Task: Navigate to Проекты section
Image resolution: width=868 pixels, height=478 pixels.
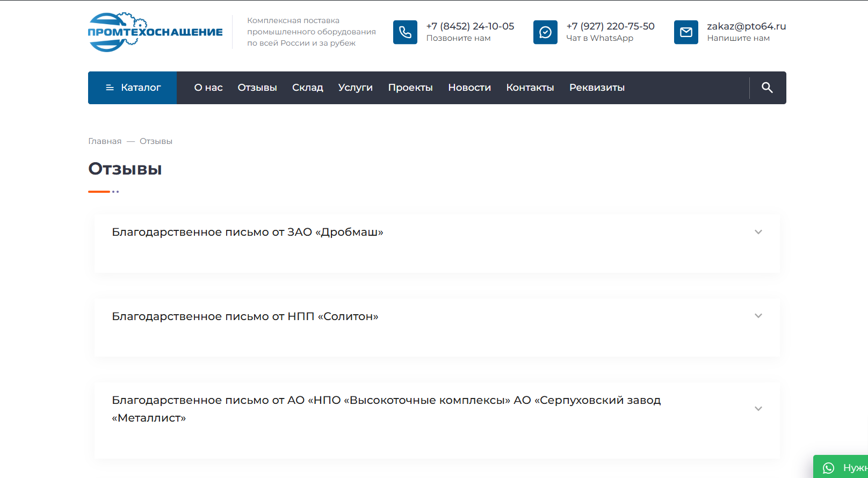Action: point(410,88)
